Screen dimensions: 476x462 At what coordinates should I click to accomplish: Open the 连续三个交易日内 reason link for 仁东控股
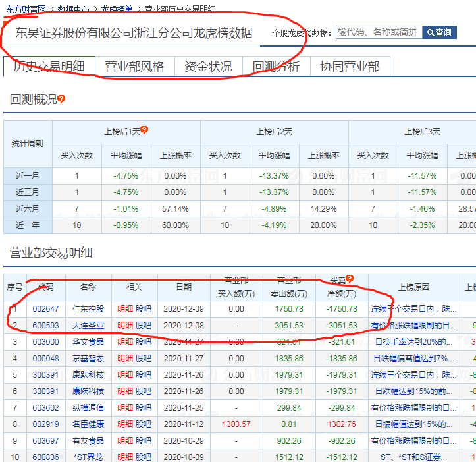[x=413, y=309]
